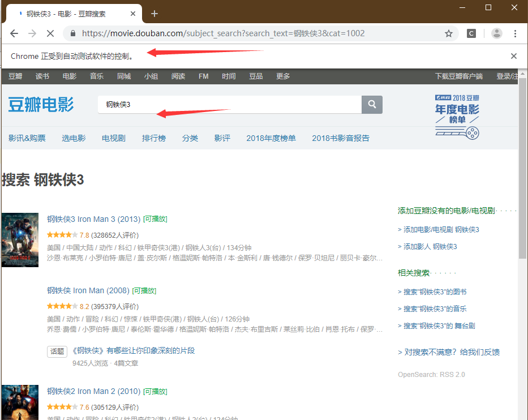This screenshot has width=528, height=420.
Task: Go to 分类 section
Action: (x=190, y=138)
